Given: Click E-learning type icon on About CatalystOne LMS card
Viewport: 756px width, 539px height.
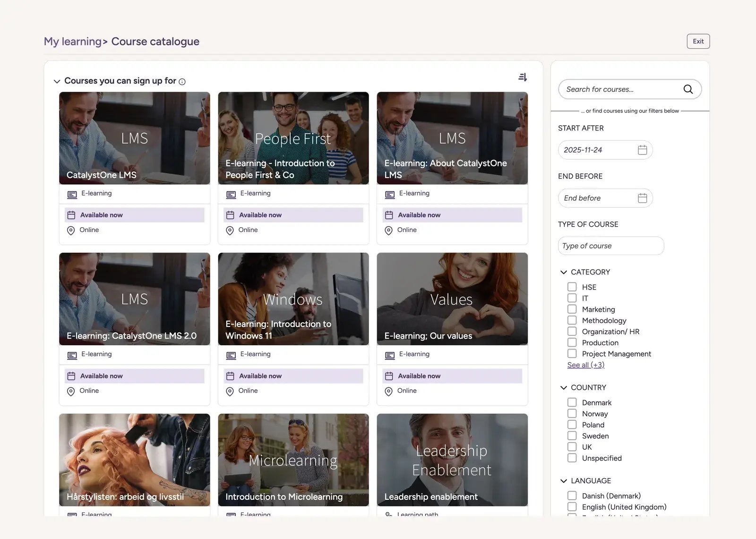Looking at the screenshot, I should pyautogui.click(x=390, y=195).
